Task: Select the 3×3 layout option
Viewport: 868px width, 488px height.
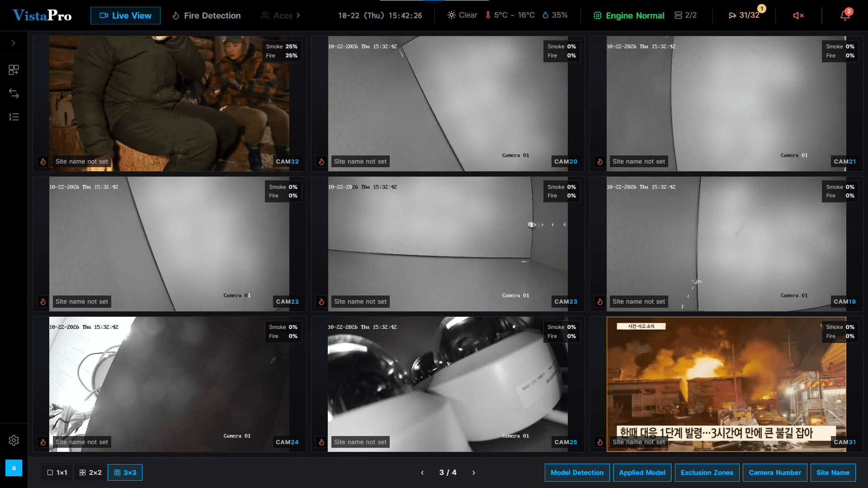Action: 125,472
